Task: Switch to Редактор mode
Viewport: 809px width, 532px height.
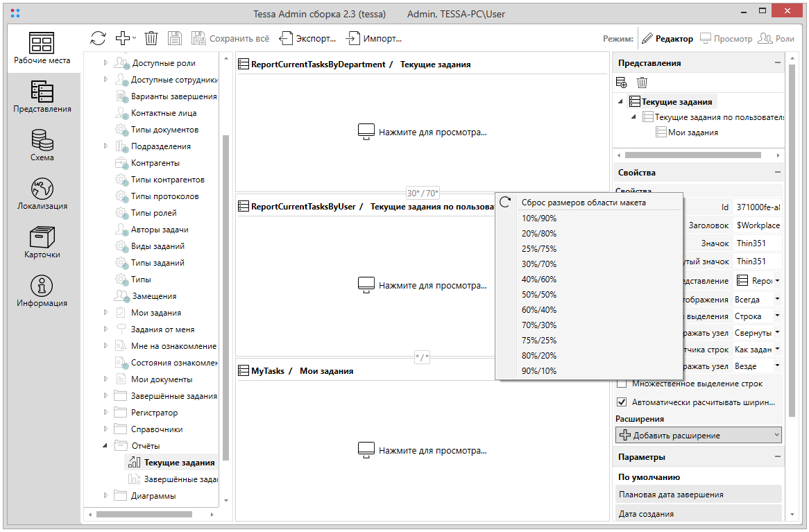Action: [x=667, y=39]
